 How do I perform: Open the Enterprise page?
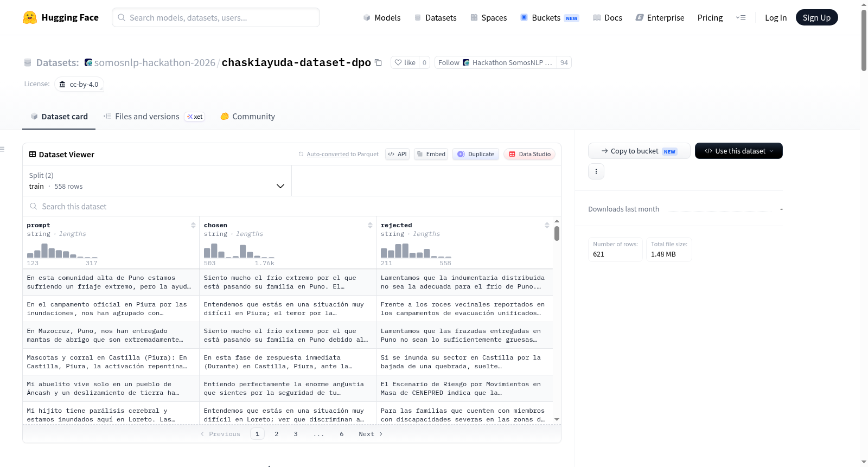[660, 17]
